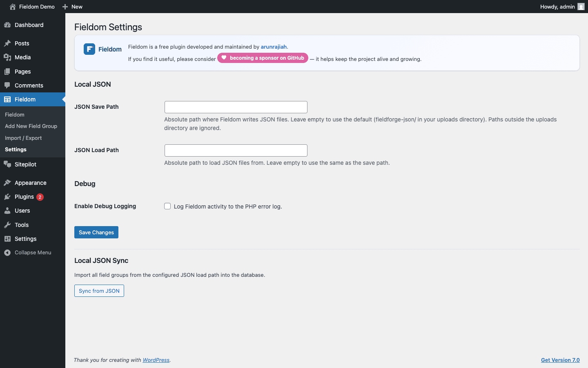Go to the Users menu item
This screenshot has width=588, height=368.
click(x=33, y=211)
